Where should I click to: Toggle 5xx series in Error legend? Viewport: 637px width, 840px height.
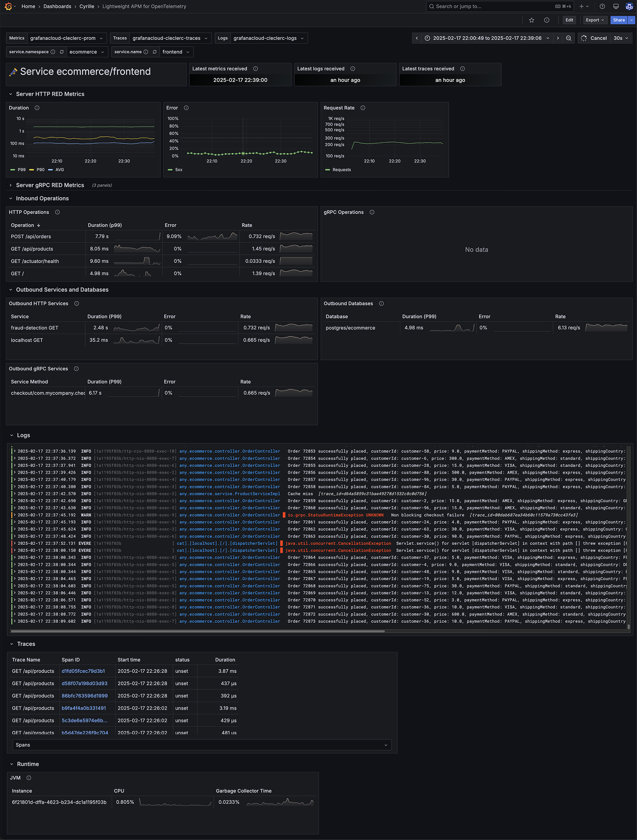point(178,170)
